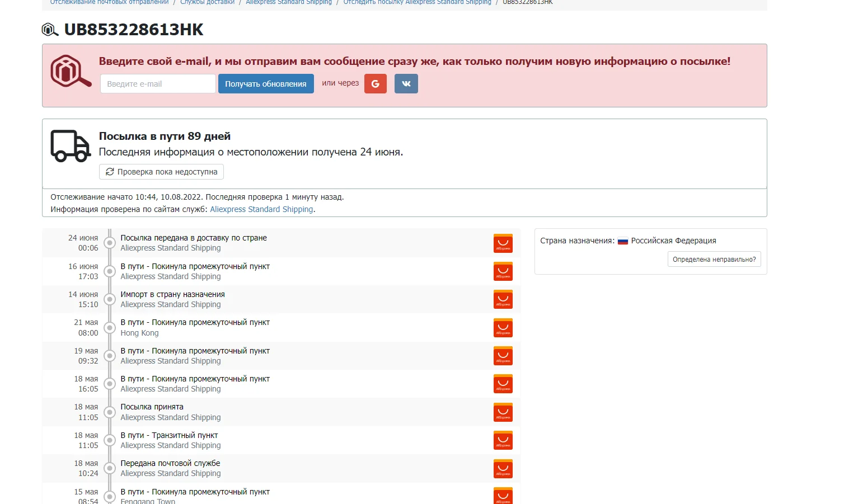Click the time 09:32 in the timeline

(x=88, y=361)
